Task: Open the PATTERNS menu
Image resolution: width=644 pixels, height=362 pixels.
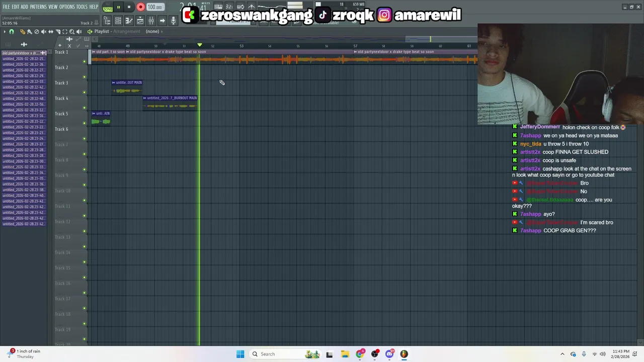Action: pyautogui.click(x=38, y=7)
